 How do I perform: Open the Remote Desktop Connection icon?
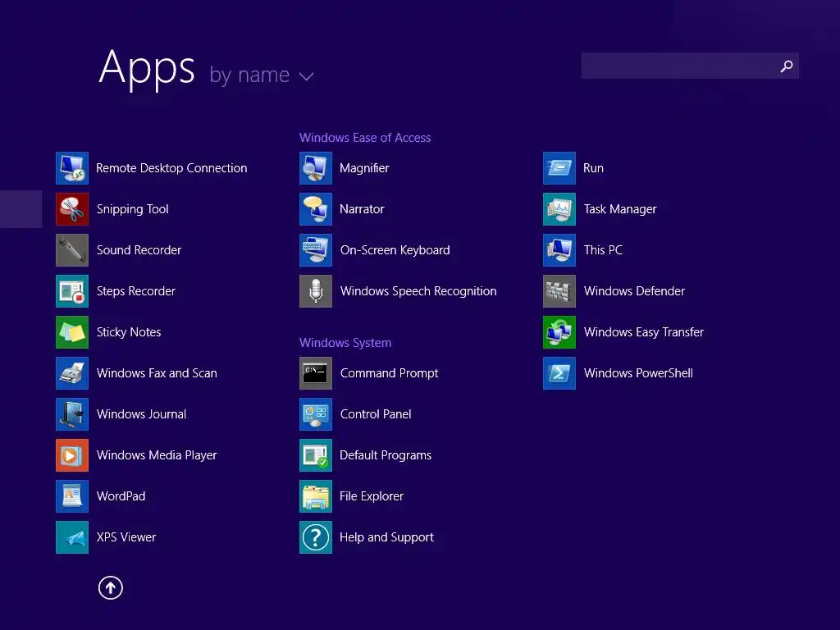tap(72, 168)
